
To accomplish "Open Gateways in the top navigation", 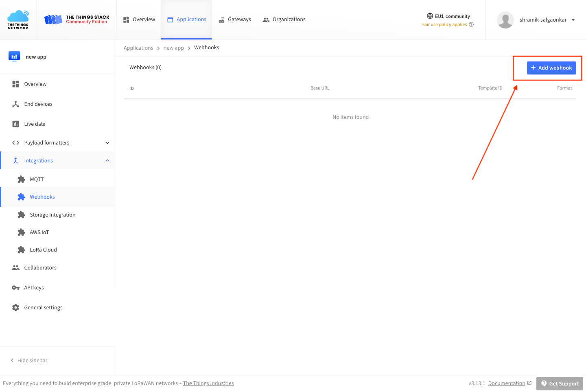I will pos(234,20).
